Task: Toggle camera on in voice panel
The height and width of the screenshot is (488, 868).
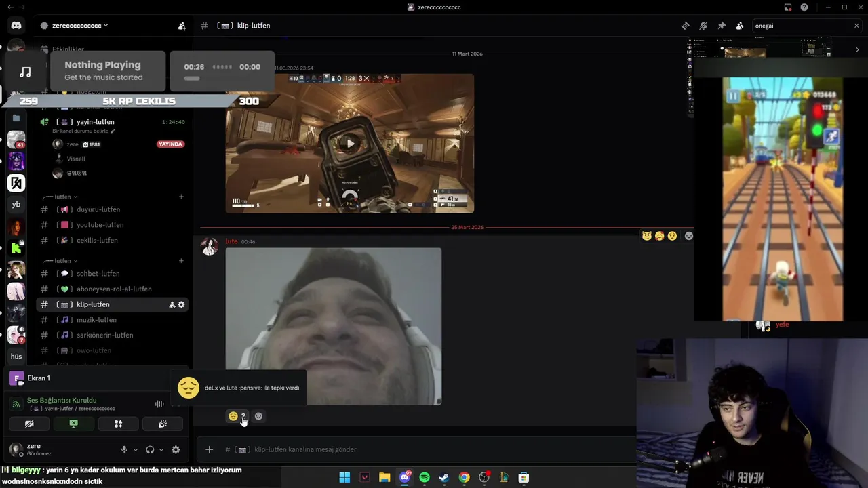Action: (x=29, y=424)
